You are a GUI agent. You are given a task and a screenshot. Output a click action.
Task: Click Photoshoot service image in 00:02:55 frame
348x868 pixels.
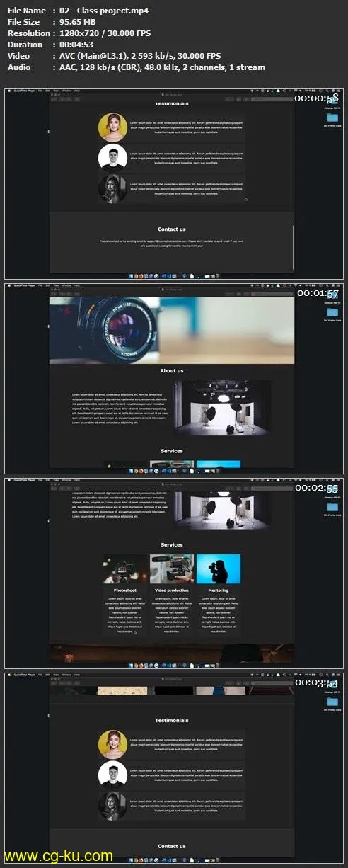pos(125,569)
